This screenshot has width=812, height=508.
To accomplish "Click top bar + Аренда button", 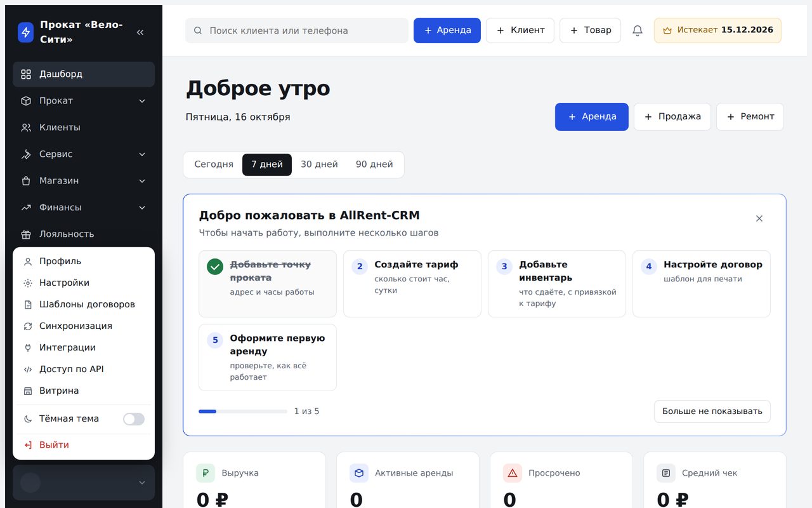I will coord(447,30).
